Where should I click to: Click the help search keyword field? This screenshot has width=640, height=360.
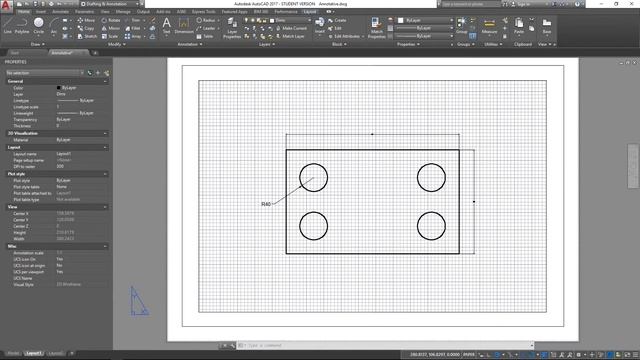click(470, 4)
